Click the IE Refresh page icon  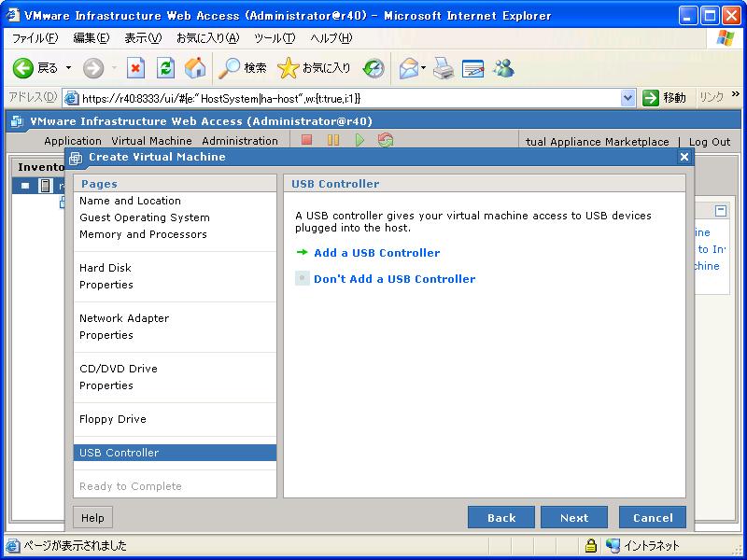[x=165, y=68]
